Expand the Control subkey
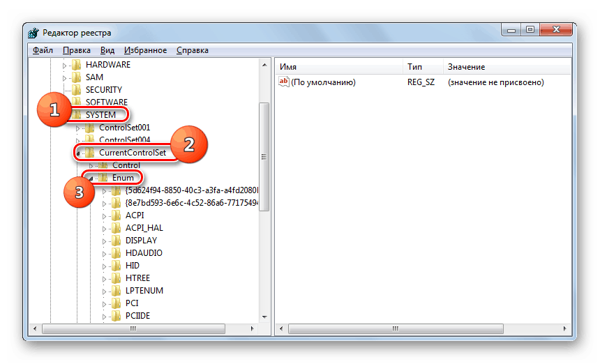Viewport: 600px width, 364px height. [x=91, y=166]
